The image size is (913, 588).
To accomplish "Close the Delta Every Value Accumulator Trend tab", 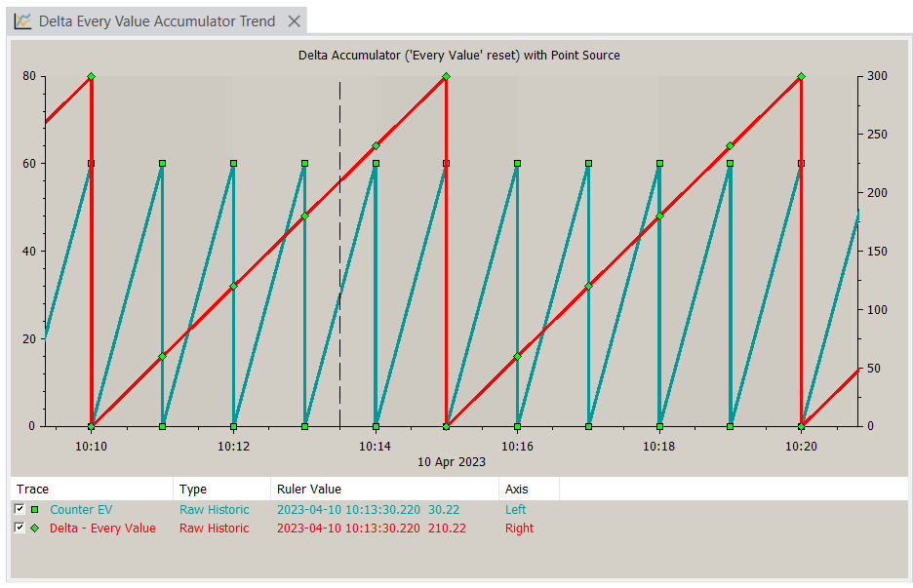I will click(295, 20).
